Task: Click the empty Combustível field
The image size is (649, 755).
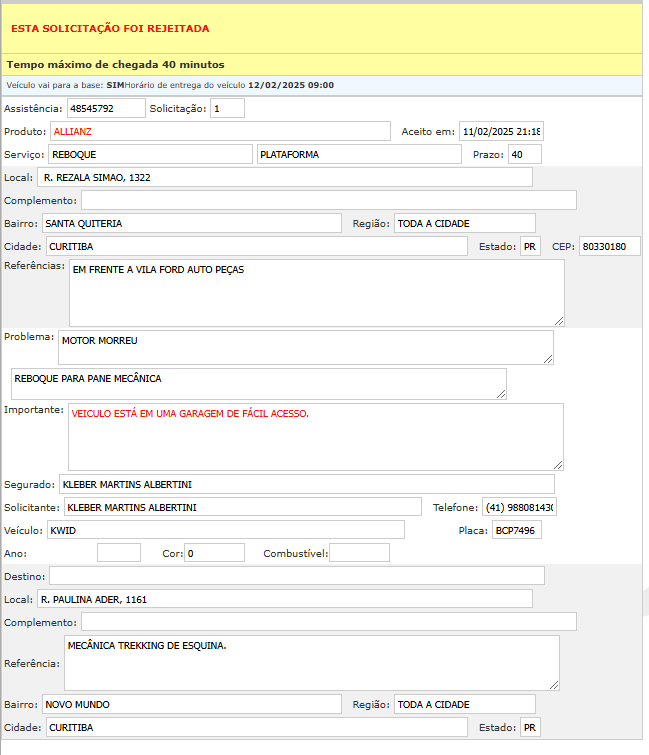Action: (x=359, y=553)
